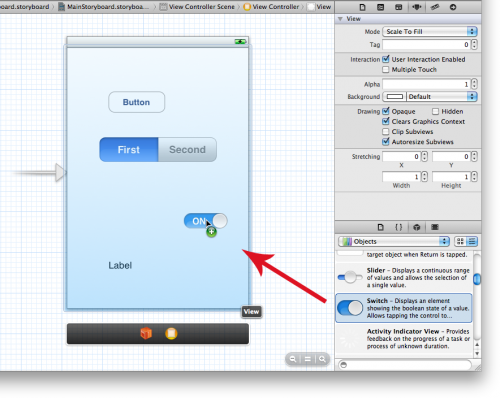Viewport: 500px width, 398px height.
Task: Open the File inspector tab
Action: pyautogui.click(x=362, y=7)
